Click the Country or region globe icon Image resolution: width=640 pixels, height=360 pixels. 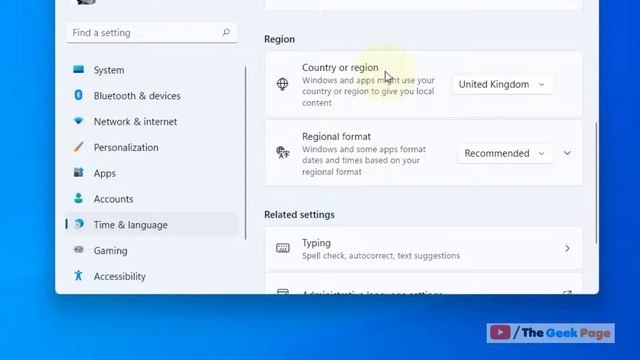282,84
